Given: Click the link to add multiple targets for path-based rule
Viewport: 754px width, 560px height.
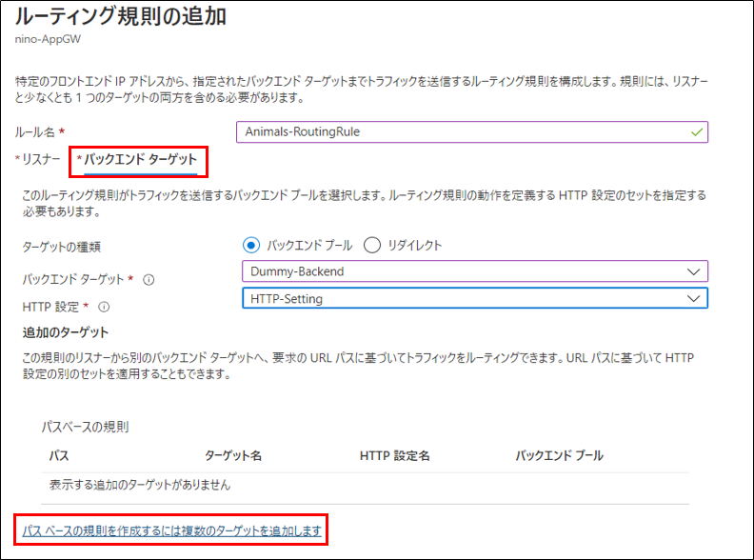Looking at the screenshot, I should click(x=171, y=530).
